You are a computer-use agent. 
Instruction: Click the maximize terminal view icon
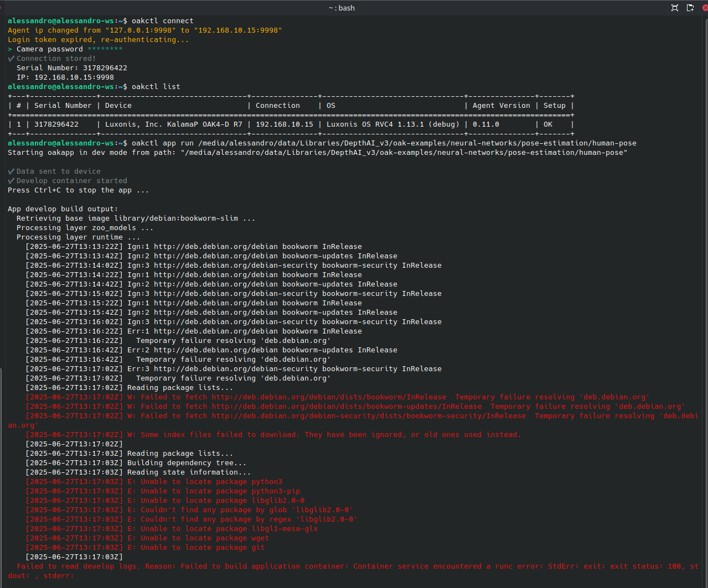point(675,8)
